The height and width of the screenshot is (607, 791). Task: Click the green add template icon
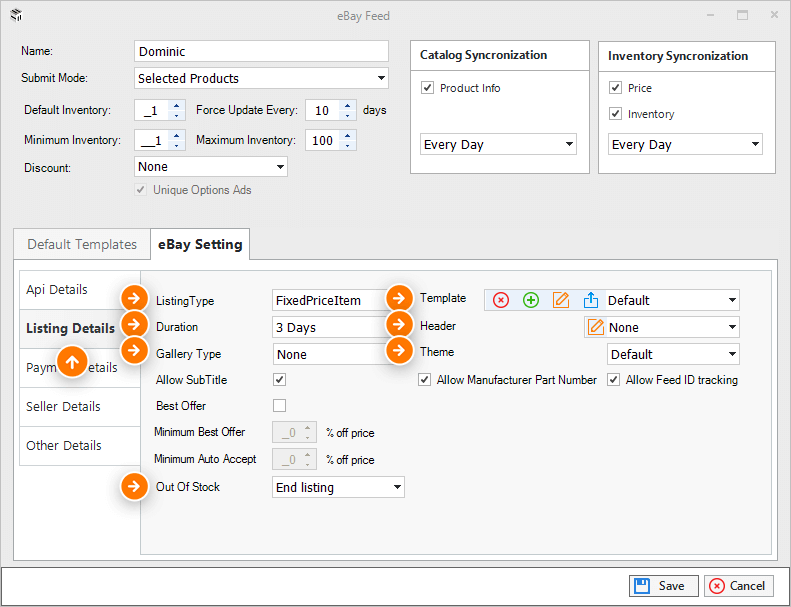tap(531, 301)
